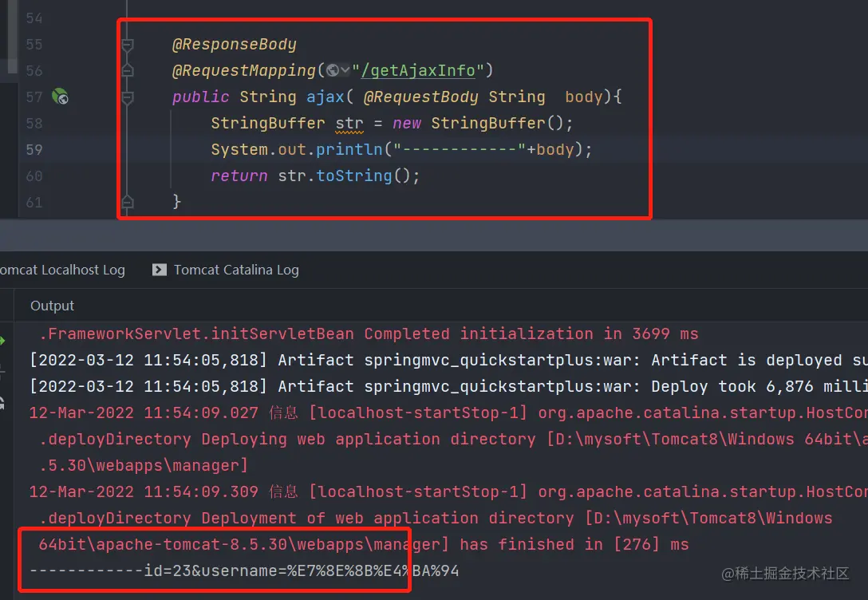868x600 pixels.
Task: Click the "id=23&username=" output line
Action: tap(244, 570)
